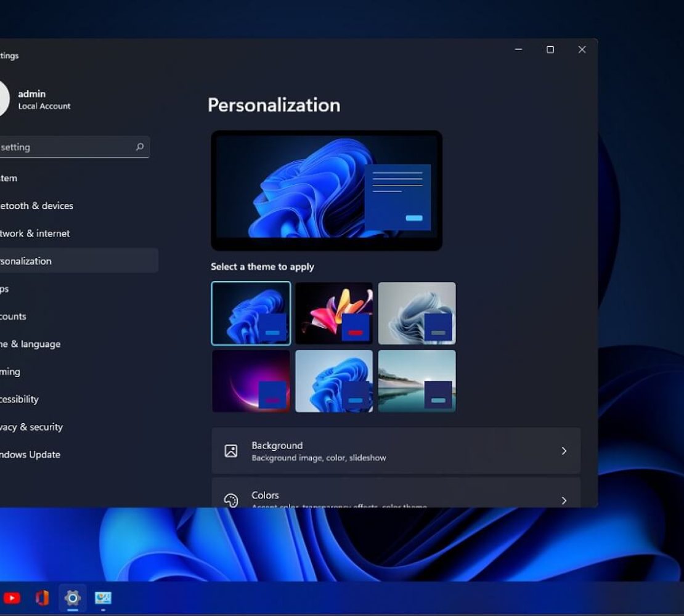
Task: Apply the light blue bloom theme
Action: pos(334,381)
